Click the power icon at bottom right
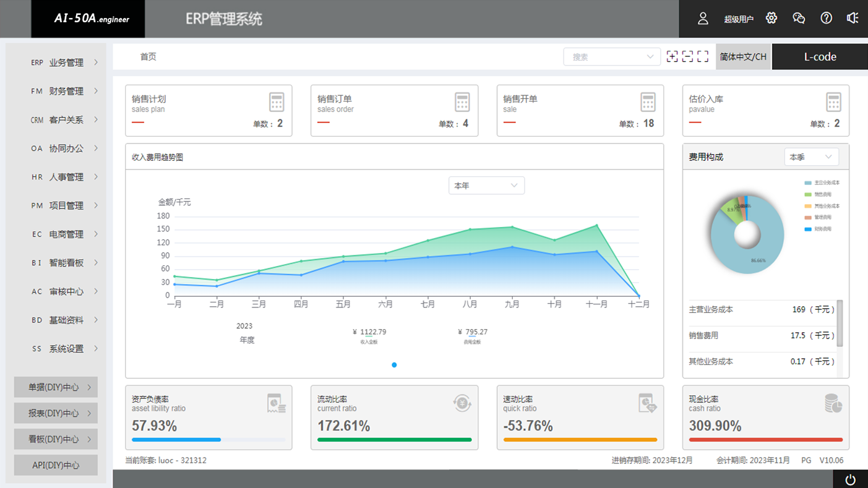The width and height of the screenshot is (868, 488). tap(850, 479)
